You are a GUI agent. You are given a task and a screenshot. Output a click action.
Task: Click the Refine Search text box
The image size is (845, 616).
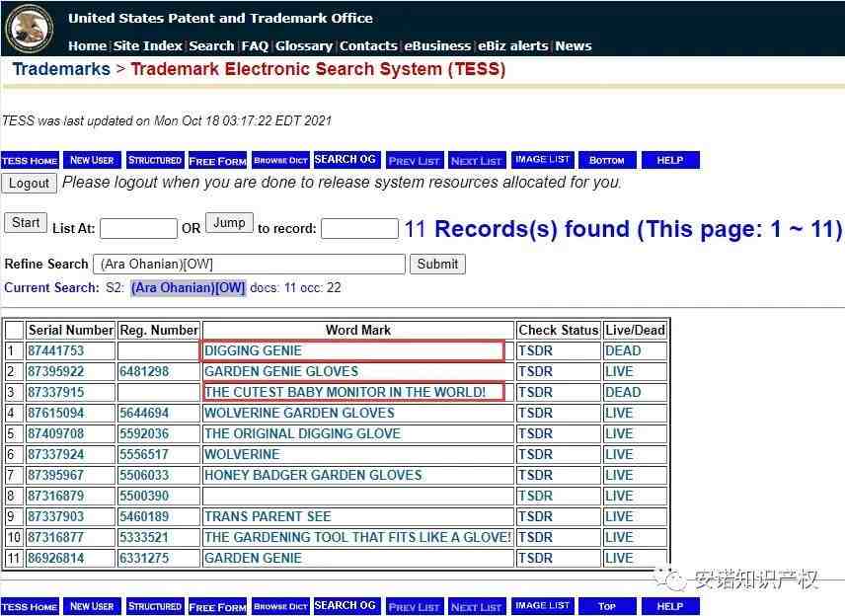click(x=249, y=265)
